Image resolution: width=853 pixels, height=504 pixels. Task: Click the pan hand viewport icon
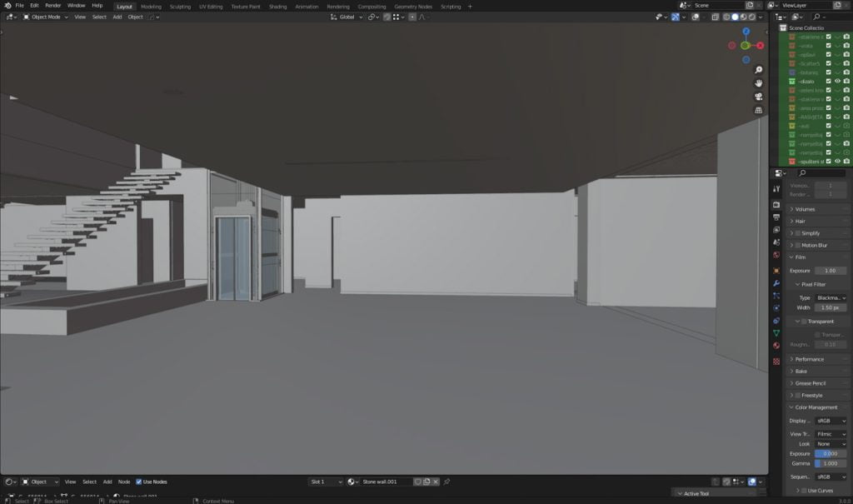(759, 83)
